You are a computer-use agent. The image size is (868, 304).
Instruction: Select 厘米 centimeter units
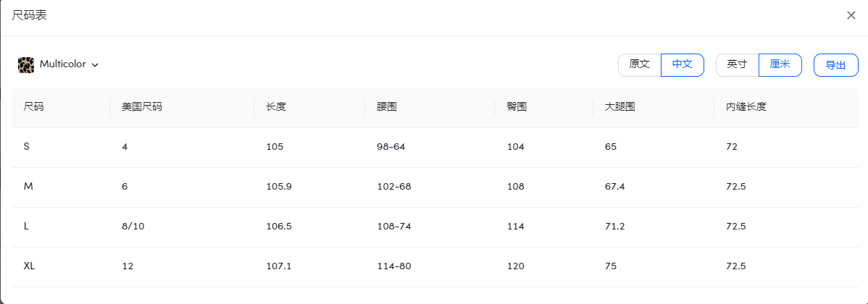(780, 64)
